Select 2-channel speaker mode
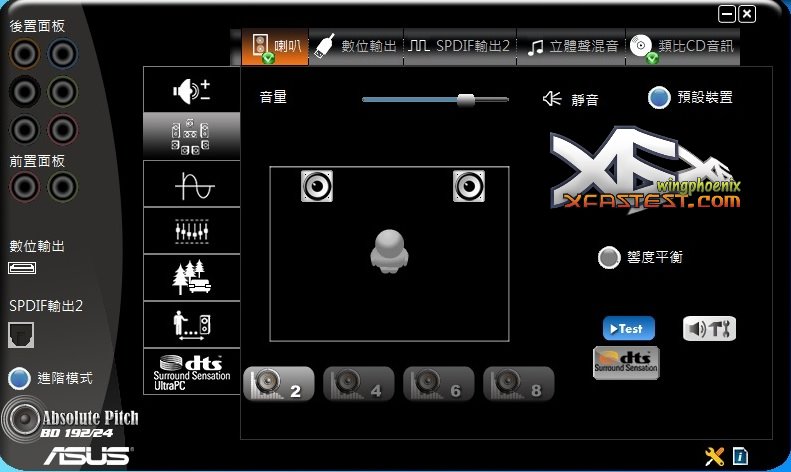The width and height of the screenshot is (791, 472). point(278,384)
